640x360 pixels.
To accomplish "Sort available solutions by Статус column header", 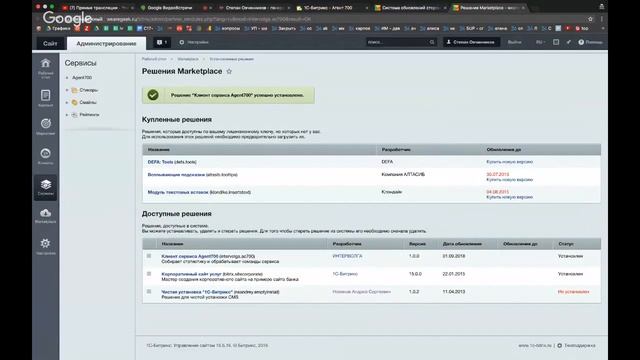I will click(566, 244).
